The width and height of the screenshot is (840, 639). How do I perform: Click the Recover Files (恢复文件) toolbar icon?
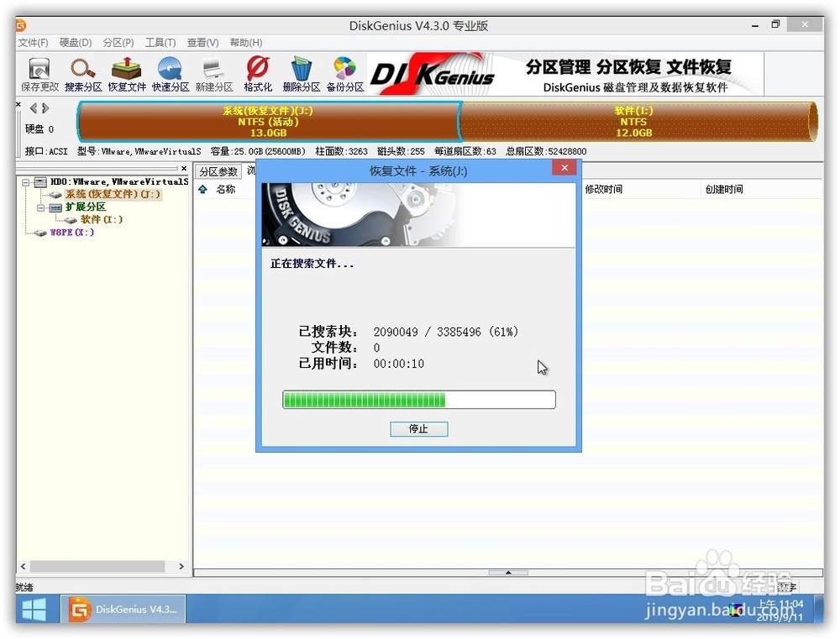click(x=127, y=75)
